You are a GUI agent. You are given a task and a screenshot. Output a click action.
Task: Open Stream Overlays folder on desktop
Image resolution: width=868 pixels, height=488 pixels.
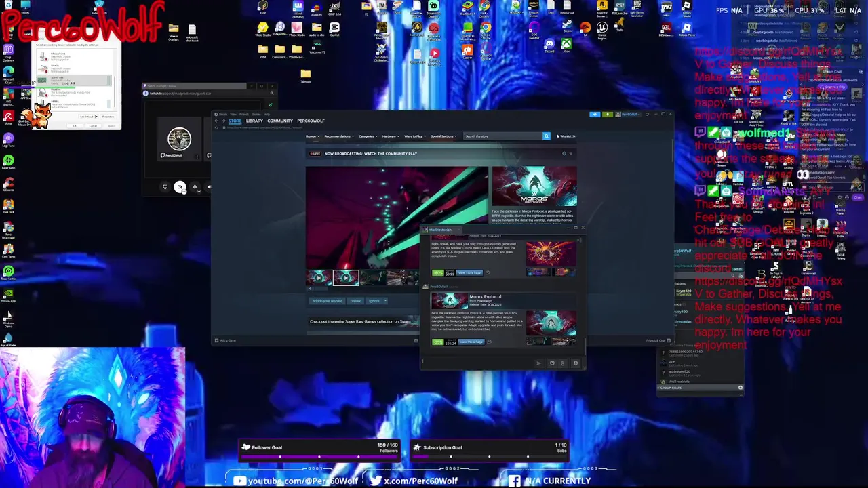(x=174, y=32)
